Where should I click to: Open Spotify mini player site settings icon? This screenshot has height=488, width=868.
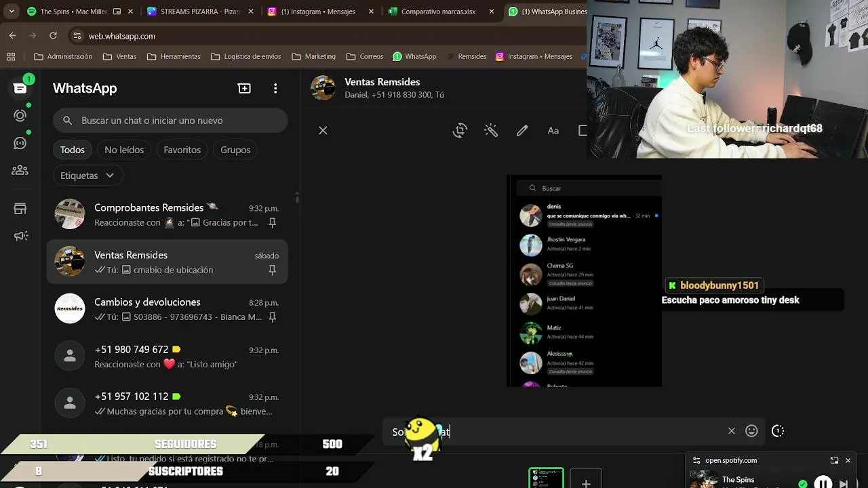point(696,460)
